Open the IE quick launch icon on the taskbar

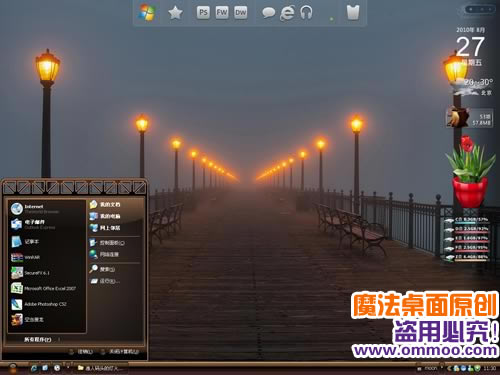[34, 368]
